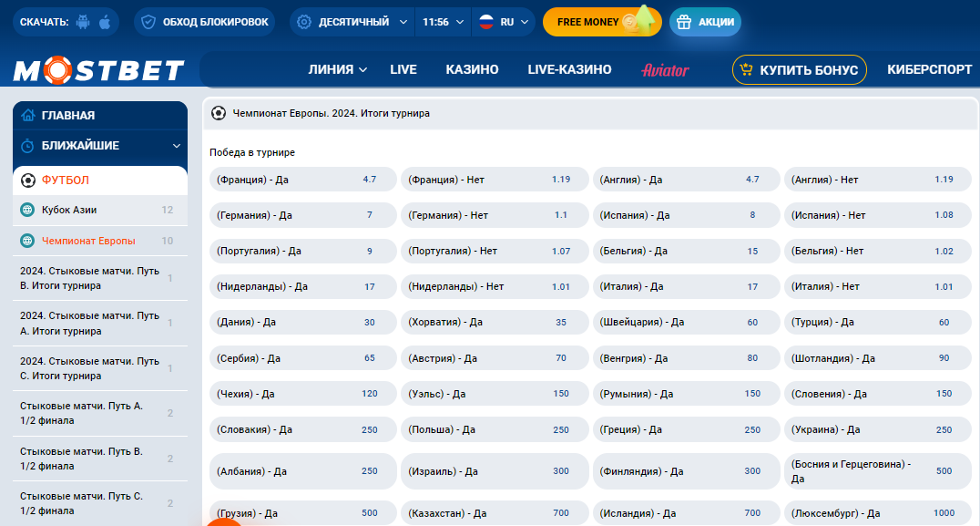Click the soccer ball icon in tournament header
980x526 pixels.
218,113
